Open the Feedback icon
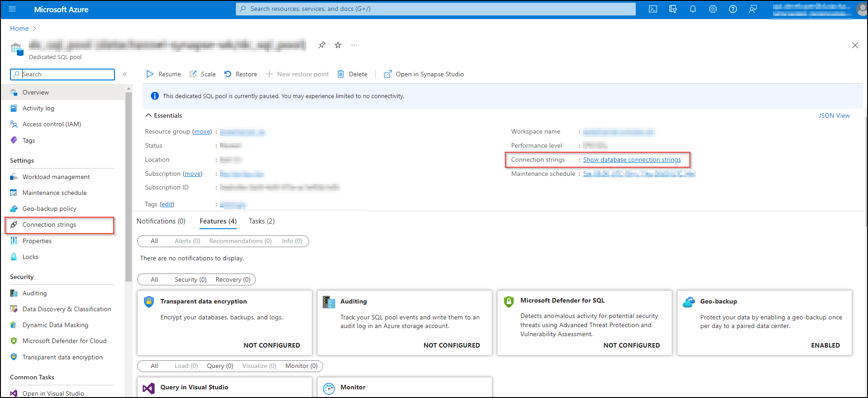 753,9
